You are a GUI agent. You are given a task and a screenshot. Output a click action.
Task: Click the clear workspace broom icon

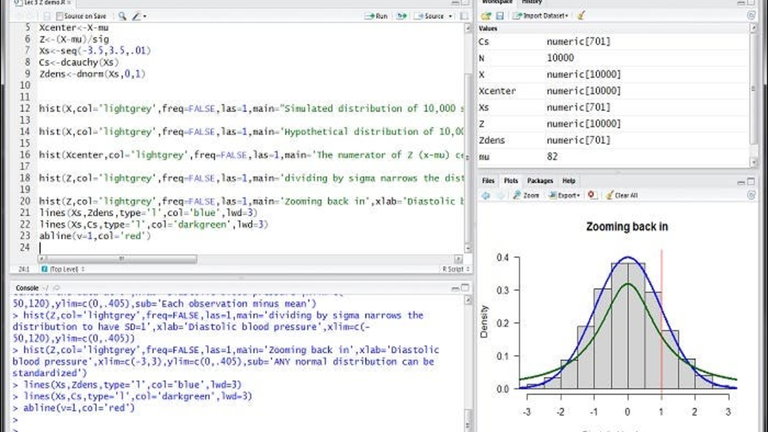581,16
